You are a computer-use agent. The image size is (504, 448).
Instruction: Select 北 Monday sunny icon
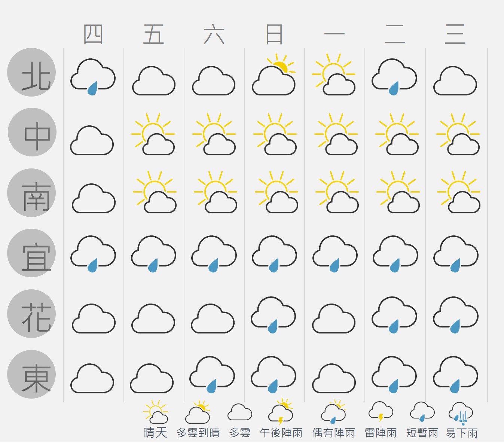tap(334, 74)
